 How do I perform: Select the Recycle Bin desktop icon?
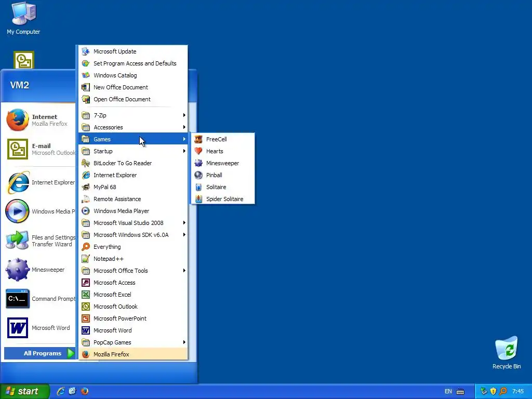tap(507, 349)
